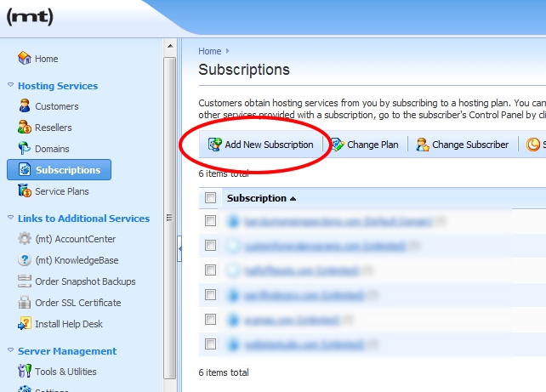The height and width of the screenshot is (392, 546).
Task: Sort by the Subscription column header
Action: pos(261,198)
